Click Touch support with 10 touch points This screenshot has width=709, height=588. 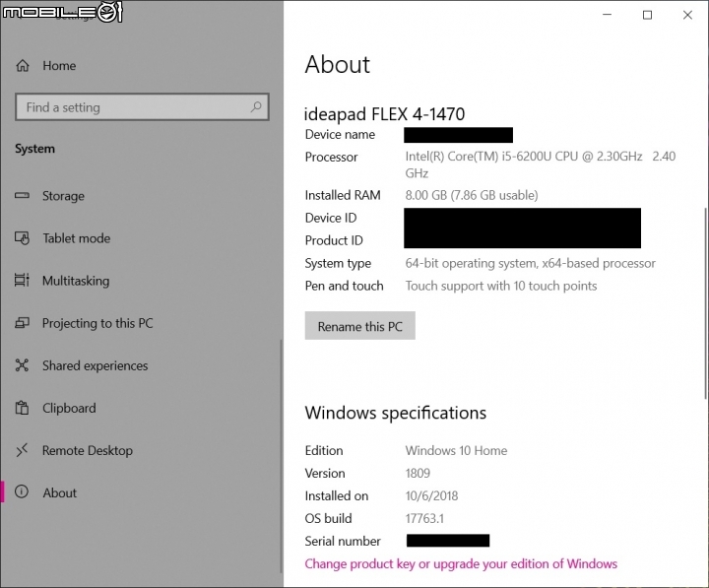(501, 286)
